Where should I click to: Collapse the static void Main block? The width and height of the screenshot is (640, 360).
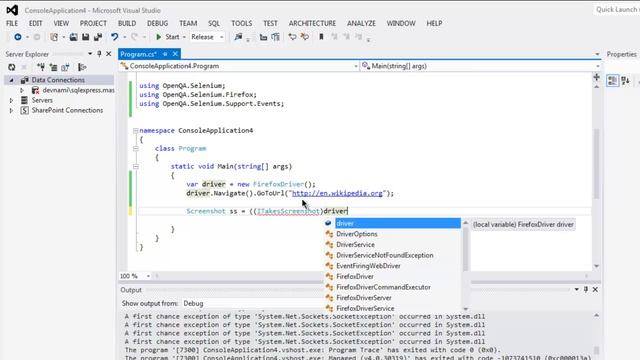pos(135,167)
